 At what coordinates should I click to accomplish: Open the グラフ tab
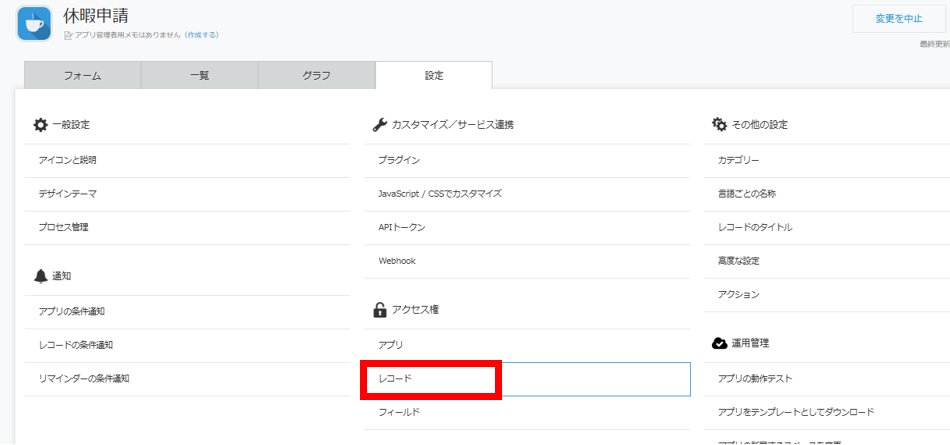point(316,76)
